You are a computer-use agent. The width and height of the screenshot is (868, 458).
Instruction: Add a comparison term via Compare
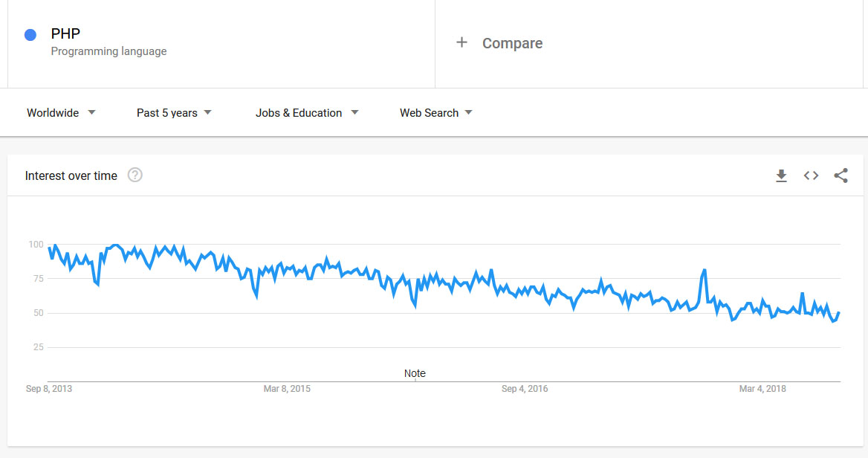point(512,43)
